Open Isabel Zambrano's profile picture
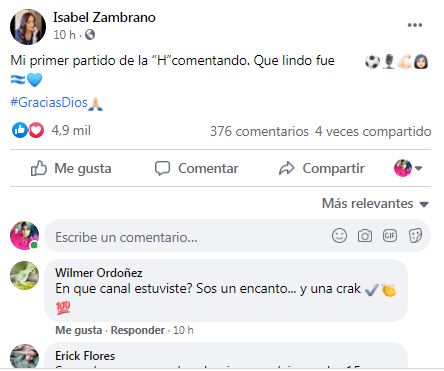 [x=28, y=27]
